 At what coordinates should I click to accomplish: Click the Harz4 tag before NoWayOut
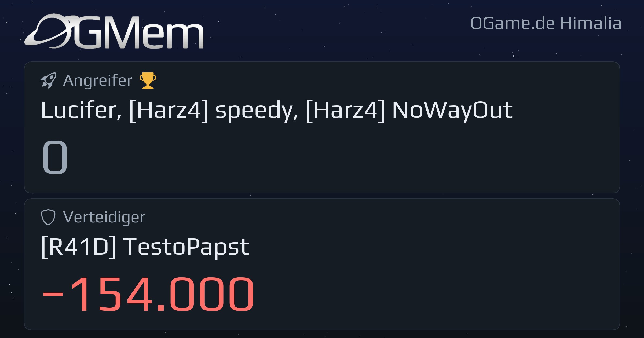(x=345, y=111)
